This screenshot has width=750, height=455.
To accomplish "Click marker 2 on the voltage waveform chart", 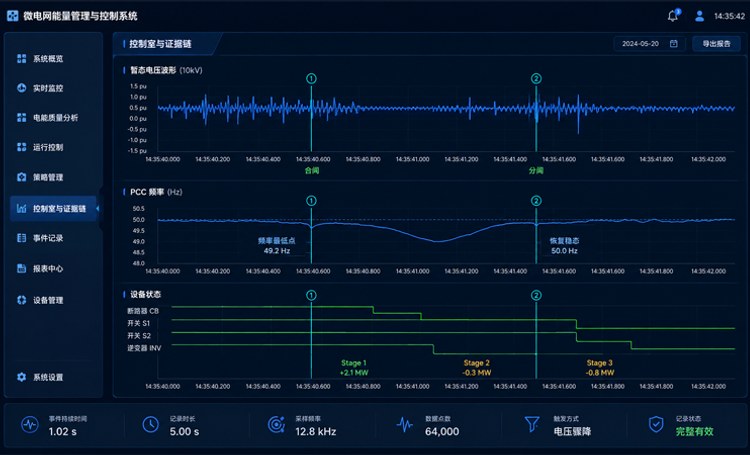I will click(536, 78).
